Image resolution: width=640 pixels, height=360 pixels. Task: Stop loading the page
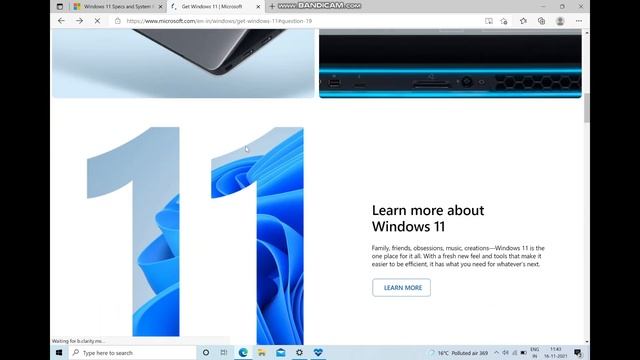click(x=97, y=21)
